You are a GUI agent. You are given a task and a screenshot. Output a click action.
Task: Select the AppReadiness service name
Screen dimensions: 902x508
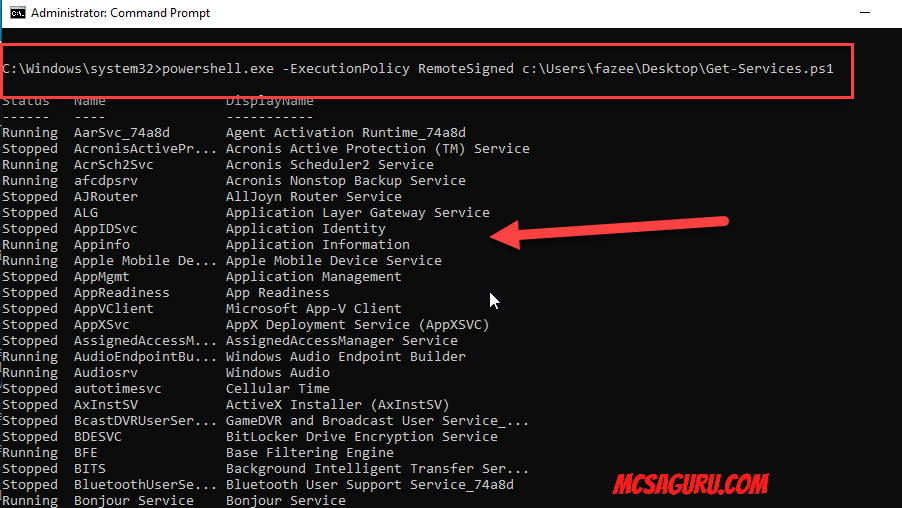[x=122, y=293]
